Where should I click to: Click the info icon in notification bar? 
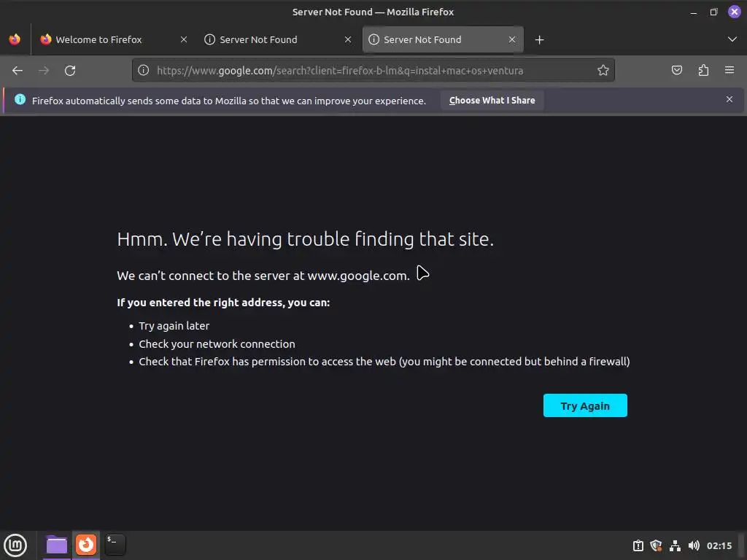tap(20, 99)
